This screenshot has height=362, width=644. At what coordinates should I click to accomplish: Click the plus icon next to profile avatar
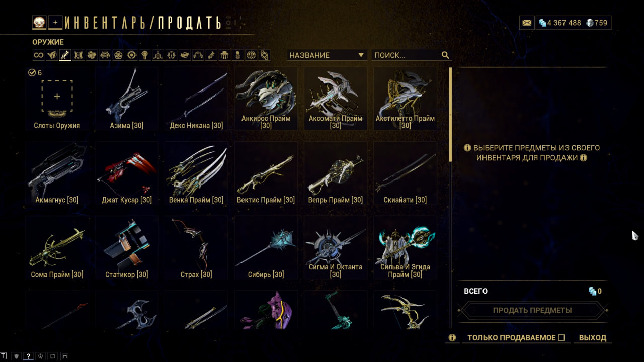click(55, 22)
